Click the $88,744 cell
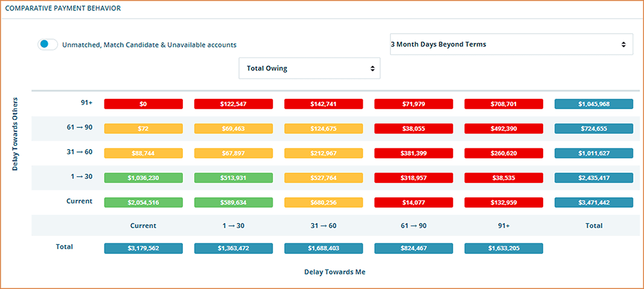 tap(143, 153)
